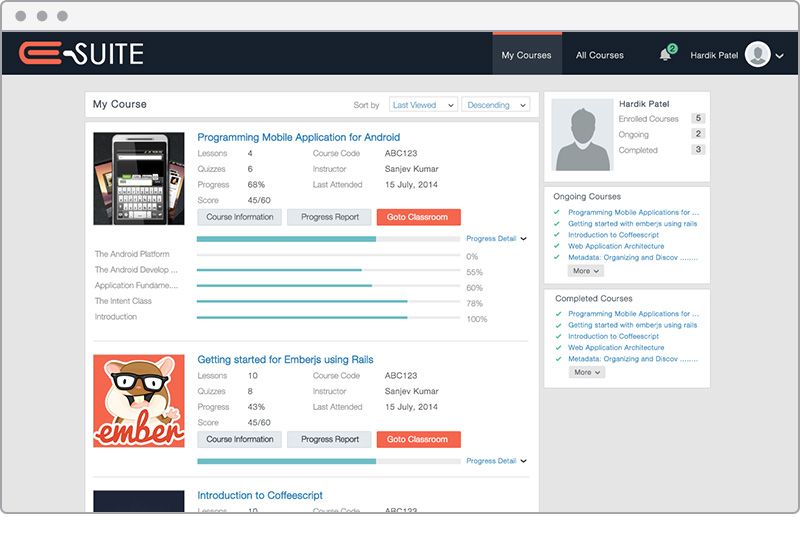Switch to All Courses tab
Viewport: 800px width, 560px height.
click(599, 55)
